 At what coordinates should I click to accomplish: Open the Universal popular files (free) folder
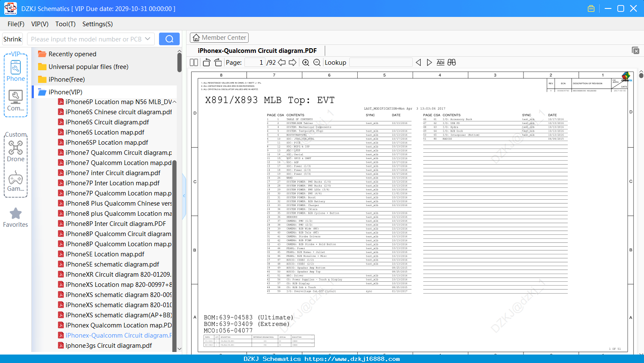83,66
